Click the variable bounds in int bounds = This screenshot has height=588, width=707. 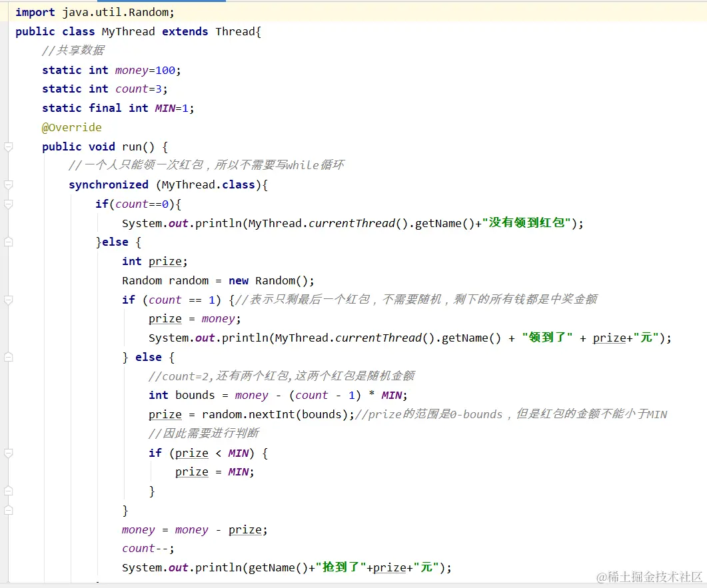point(195,395)
